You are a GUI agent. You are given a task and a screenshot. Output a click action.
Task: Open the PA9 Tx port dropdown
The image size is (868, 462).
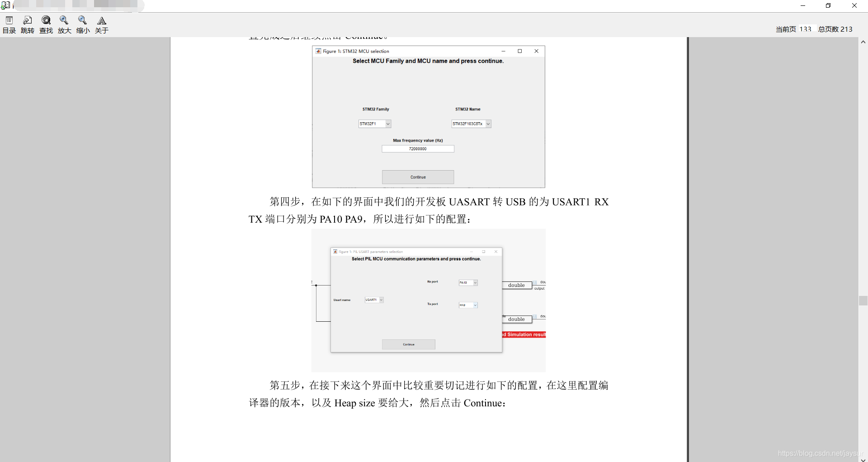(468, 305)
